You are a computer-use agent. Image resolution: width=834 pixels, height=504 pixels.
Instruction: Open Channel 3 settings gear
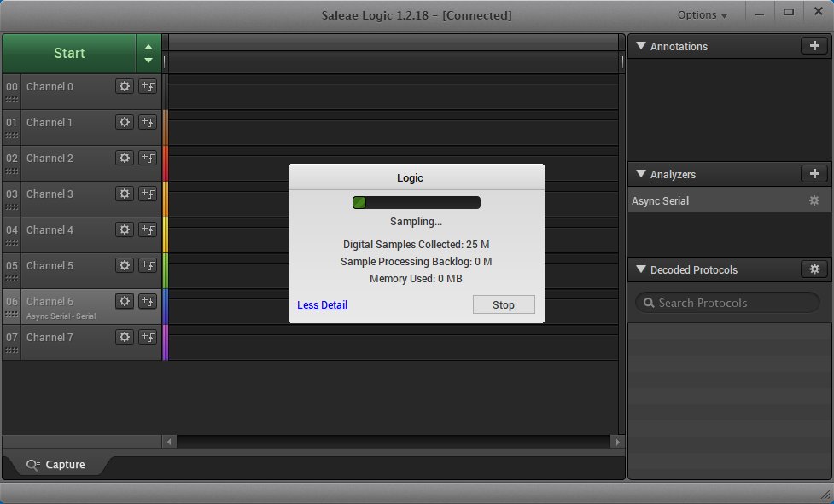pos(125,194)
